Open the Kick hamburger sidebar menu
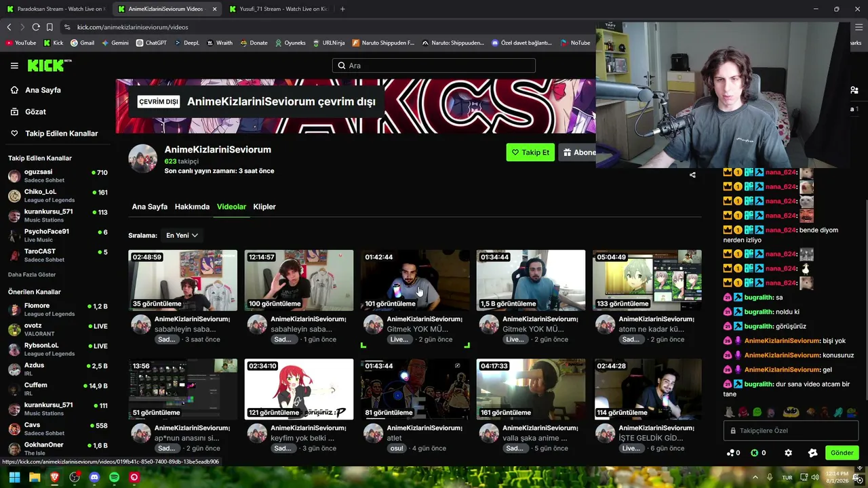 click(x=14, y=66)
